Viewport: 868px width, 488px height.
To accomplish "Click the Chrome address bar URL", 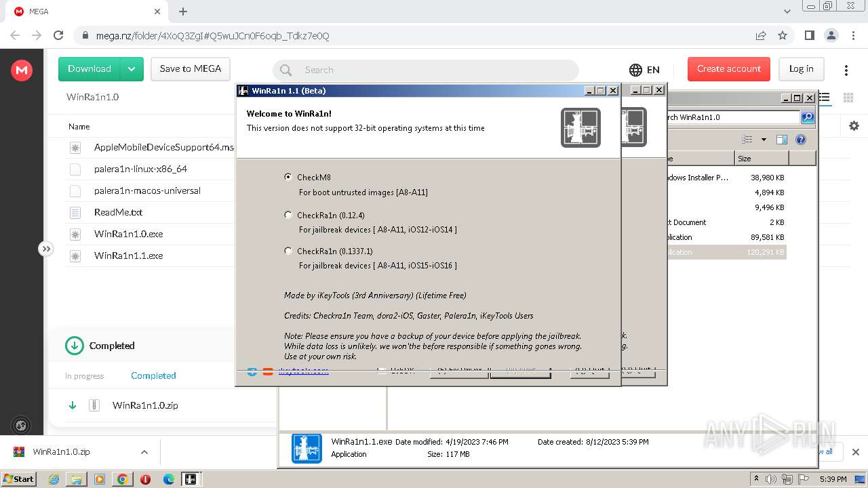I will coord(212,36).
